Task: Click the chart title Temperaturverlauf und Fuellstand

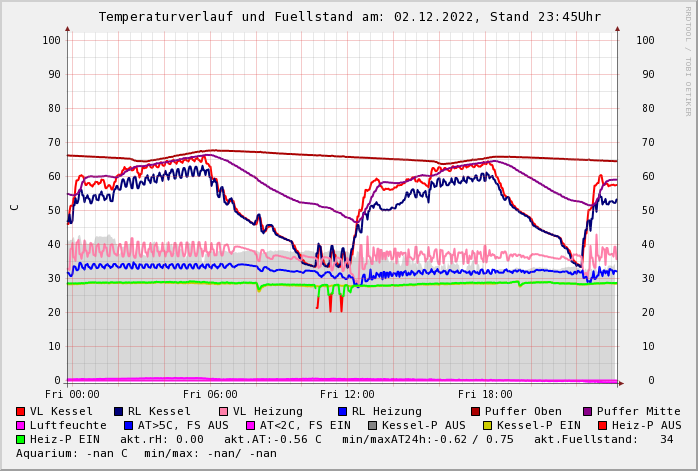Action: coord(349,17)
